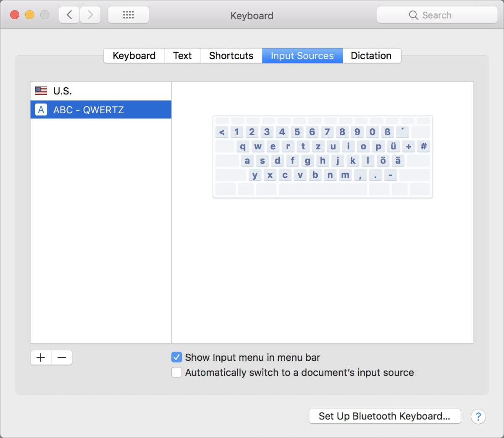Image resolution: width=504 pixels, height=438 pixels.
Task: Click the U.S. flag icon
Action: pyautogui.click(x=41, y=91)
